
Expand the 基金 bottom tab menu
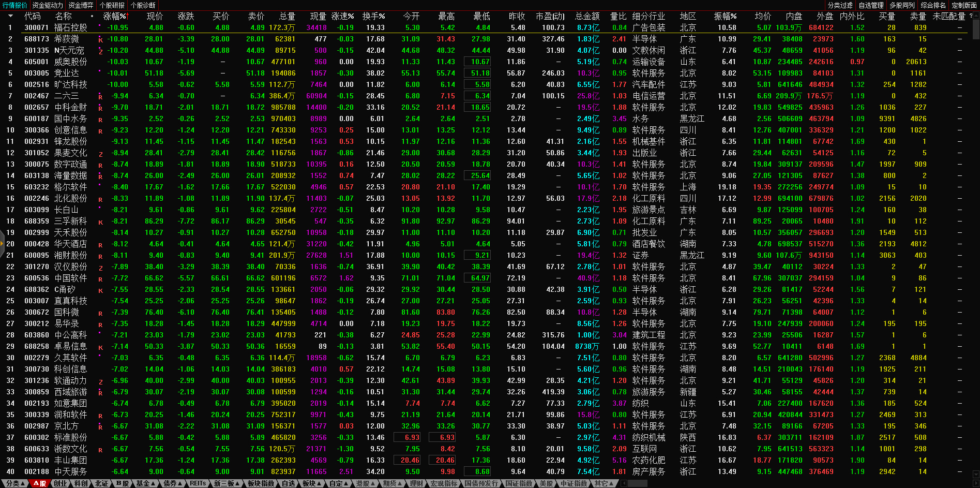[x=146, y=483]
